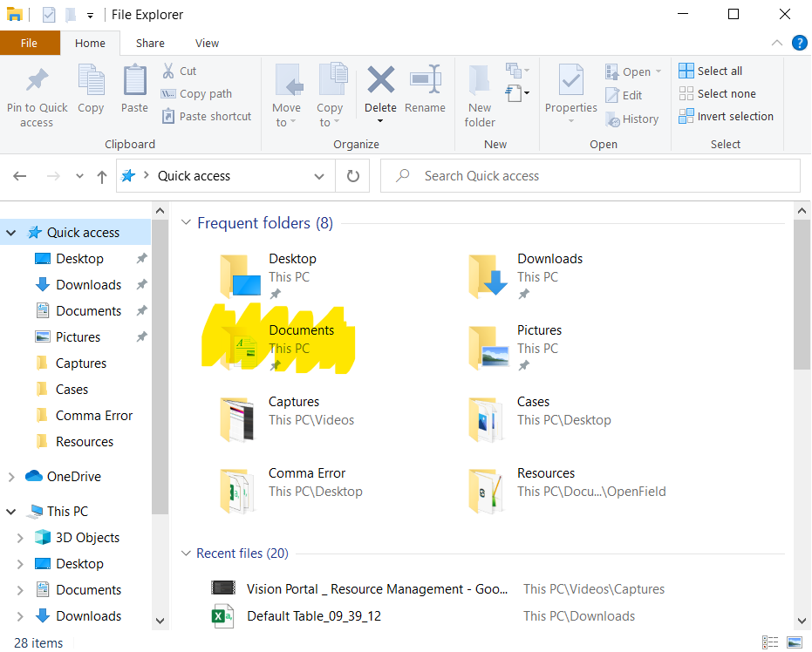Open the Customize Quick Access Toolbar menu
Viewport: 812px width, 652px height.
pos(90,16)
